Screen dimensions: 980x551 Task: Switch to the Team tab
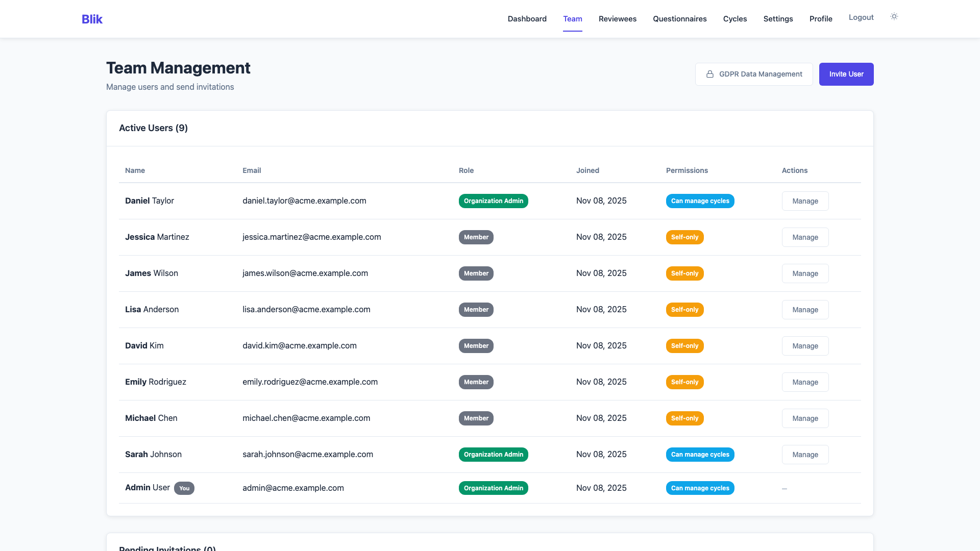coord(573,19)
